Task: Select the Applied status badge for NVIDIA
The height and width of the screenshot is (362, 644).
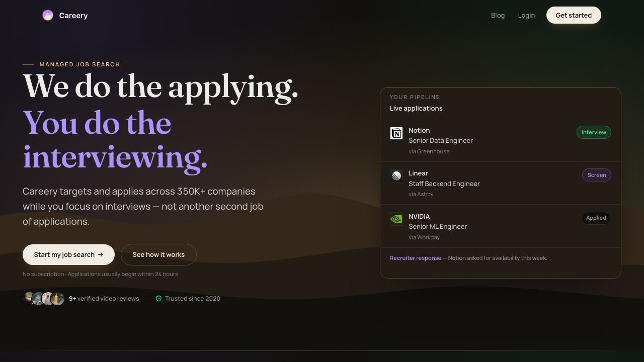Action: point(596,218)
